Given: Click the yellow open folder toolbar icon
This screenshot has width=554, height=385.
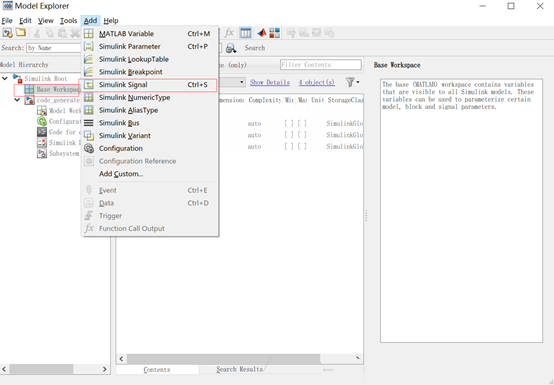Looking at the screenshot, I should [x=21, y=33].
